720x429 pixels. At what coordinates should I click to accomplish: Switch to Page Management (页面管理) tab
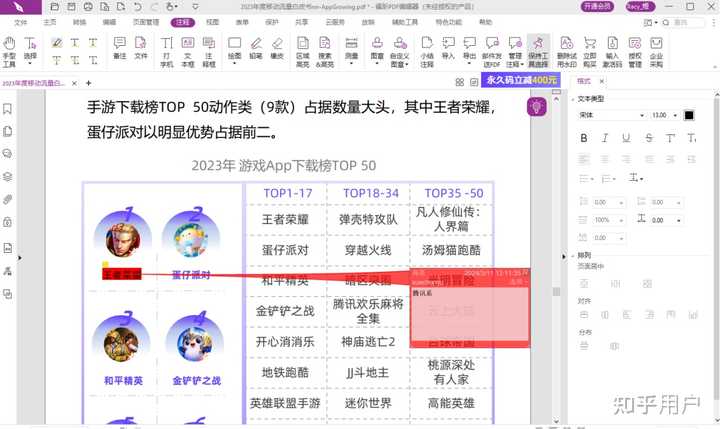tap(146, 22)
